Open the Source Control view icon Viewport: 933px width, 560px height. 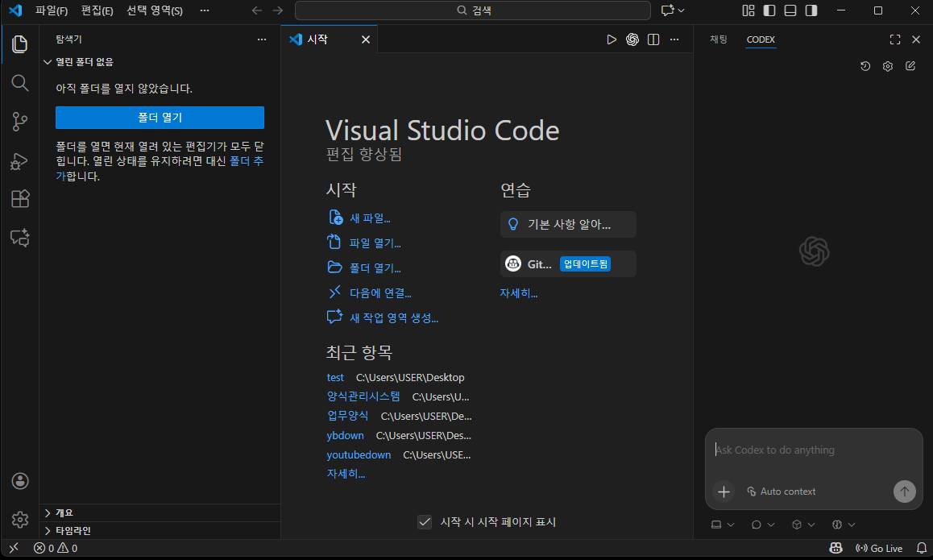click(x=19, y=122)
